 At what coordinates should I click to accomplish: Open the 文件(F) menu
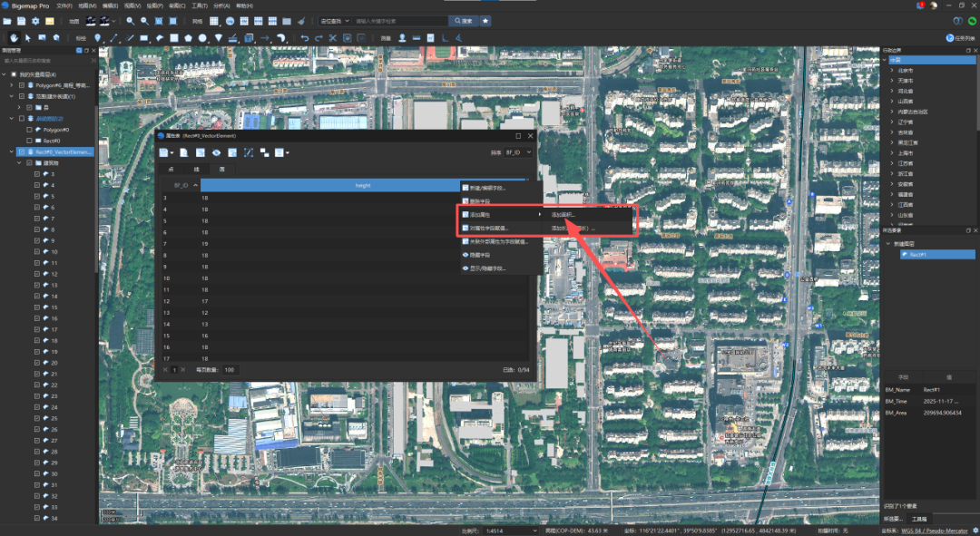pyautogui.click(x=64, y=5)
